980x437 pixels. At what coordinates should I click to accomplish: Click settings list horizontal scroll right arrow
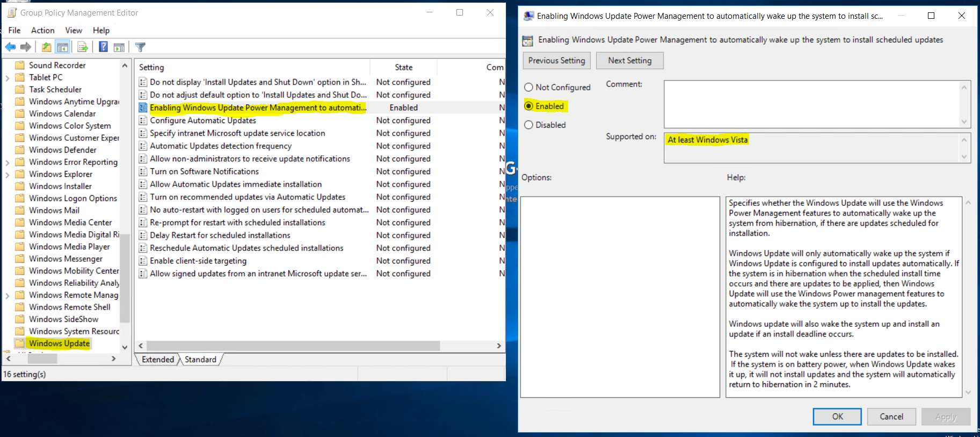point(499,346)
